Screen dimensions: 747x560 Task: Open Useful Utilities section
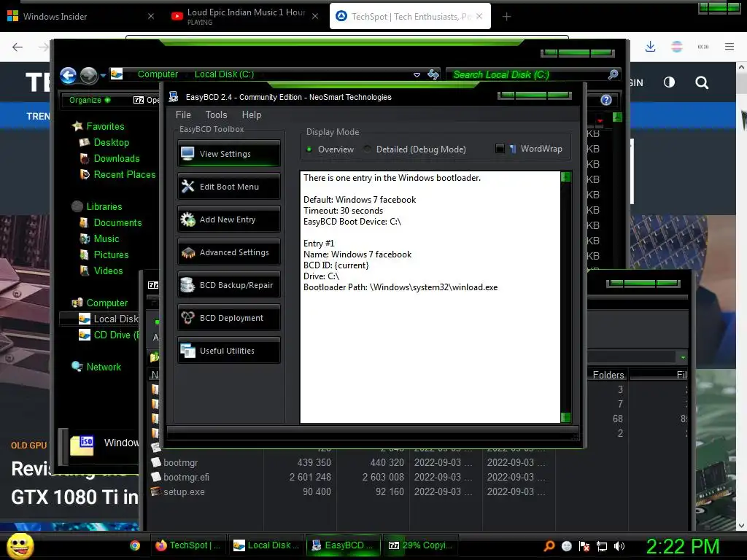coord(228,351)
